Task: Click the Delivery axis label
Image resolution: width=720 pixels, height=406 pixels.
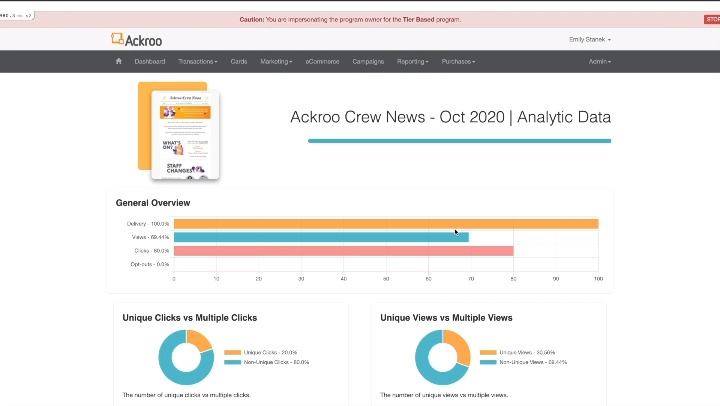Action: [148, 224]
